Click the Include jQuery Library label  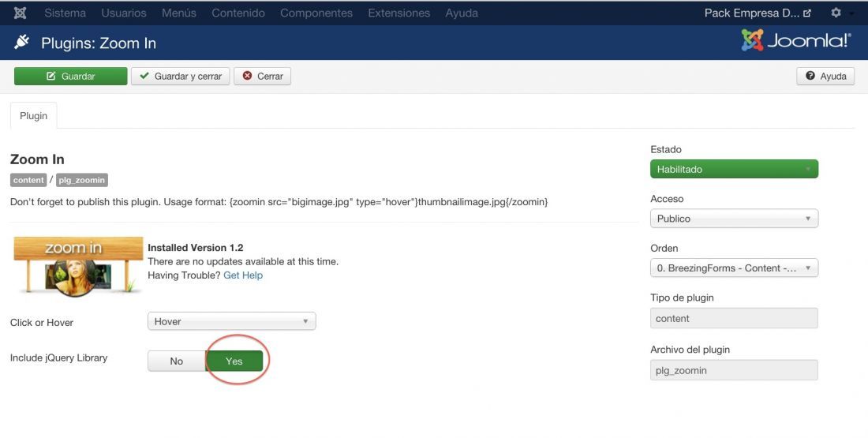pos(58,358)
